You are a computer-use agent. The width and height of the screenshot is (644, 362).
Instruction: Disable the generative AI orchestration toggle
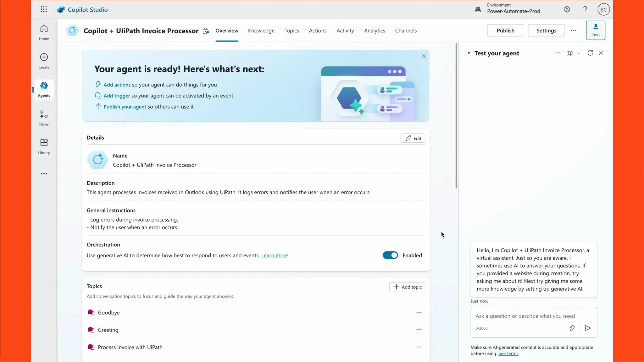390,255
